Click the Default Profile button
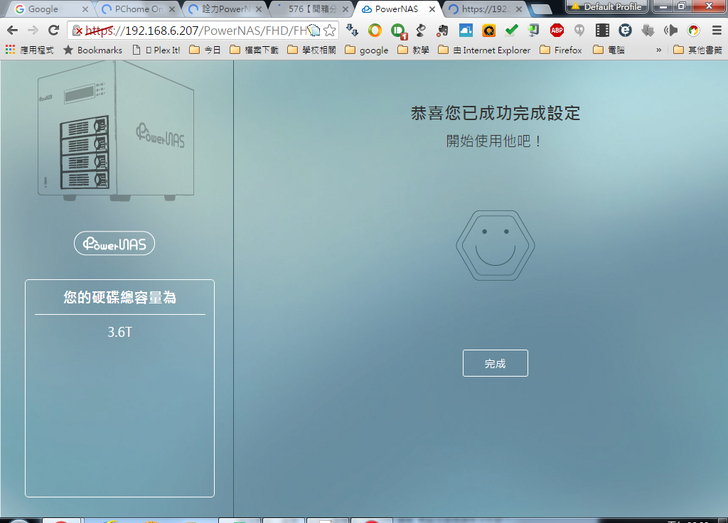 click(x=606, y=7)
